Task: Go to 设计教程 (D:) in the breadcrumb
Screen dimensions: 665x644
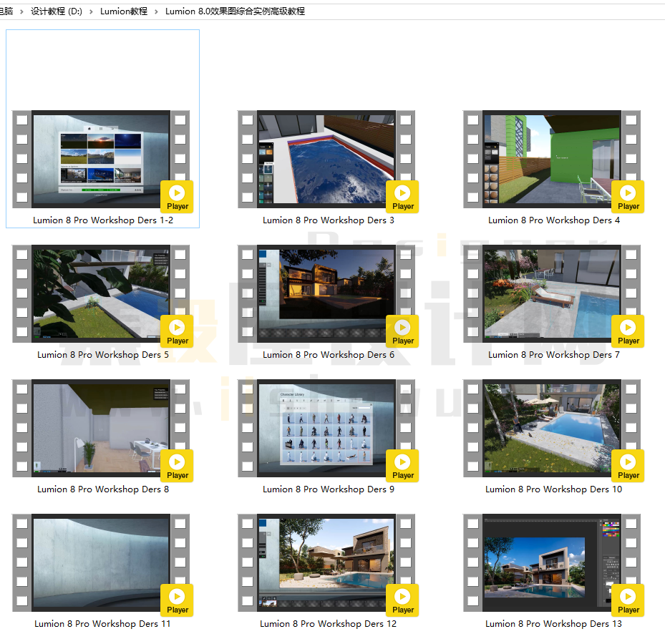Action: pyautogui.click(x=57, y=11)
